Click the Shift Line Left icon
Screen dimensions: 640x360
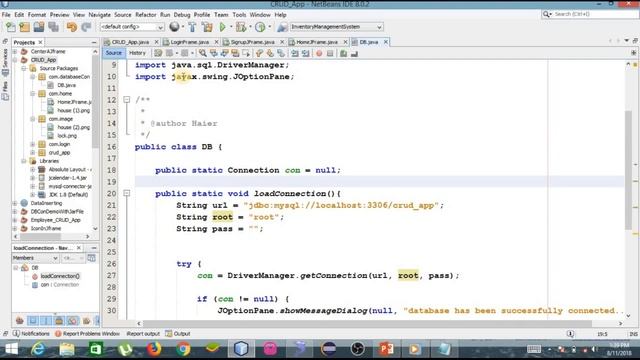point(295,53)
